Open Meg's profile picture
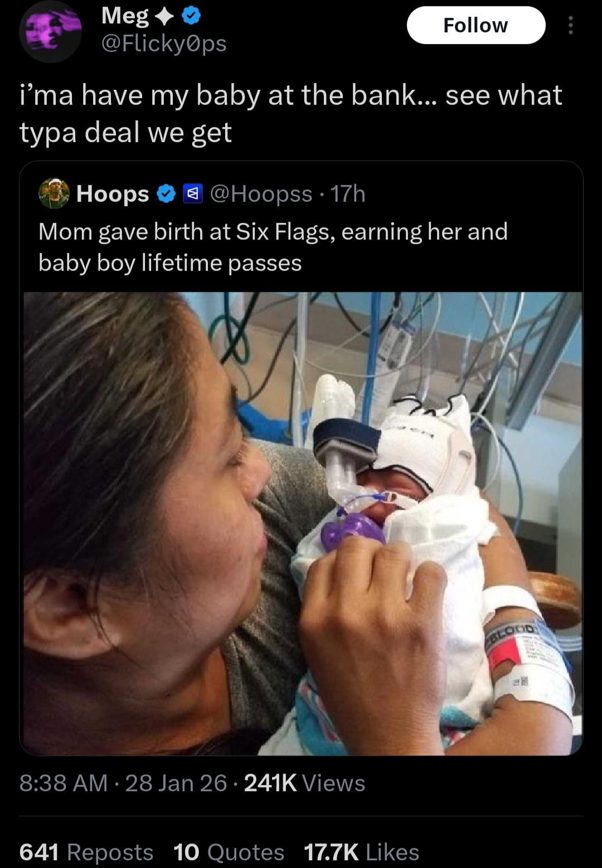Screen dimensions: 602x868 click(x=51, y=31)
